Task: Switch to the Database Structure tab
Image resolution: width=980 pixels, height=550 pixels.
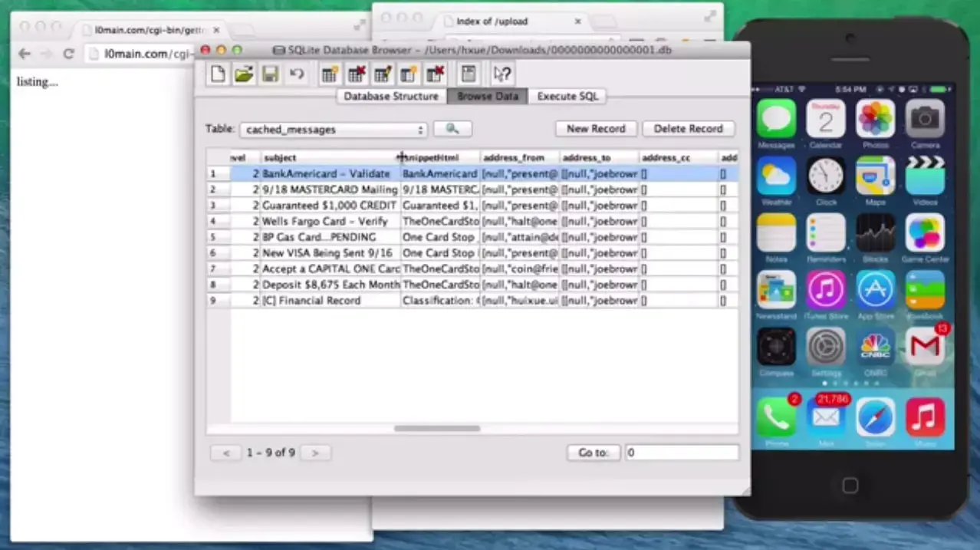Action: click(391, 96)
